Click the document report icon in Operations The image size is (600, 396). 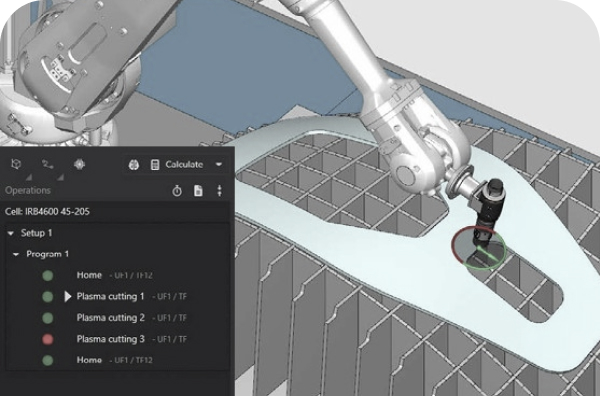click(198, 191)
